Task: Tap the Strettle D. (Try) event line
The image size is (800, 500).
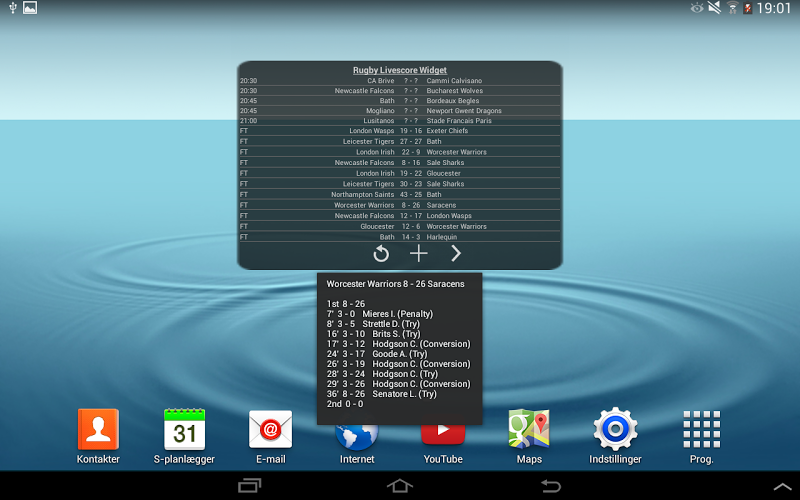Action: coord(373,324)
